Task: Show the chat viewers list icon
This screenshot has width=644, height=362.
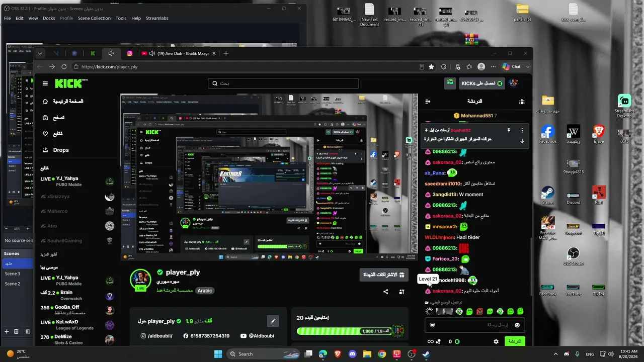Action: tap(522, 102)
